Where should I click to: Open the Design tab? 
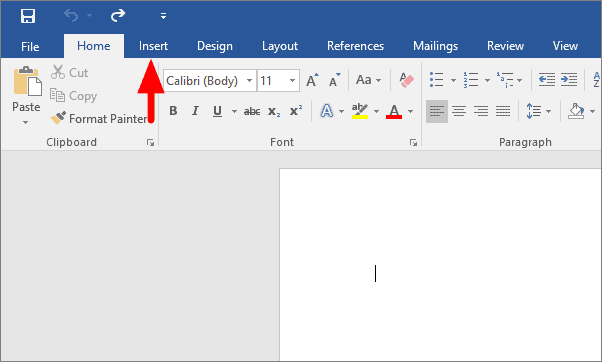[x=215, y=46]
